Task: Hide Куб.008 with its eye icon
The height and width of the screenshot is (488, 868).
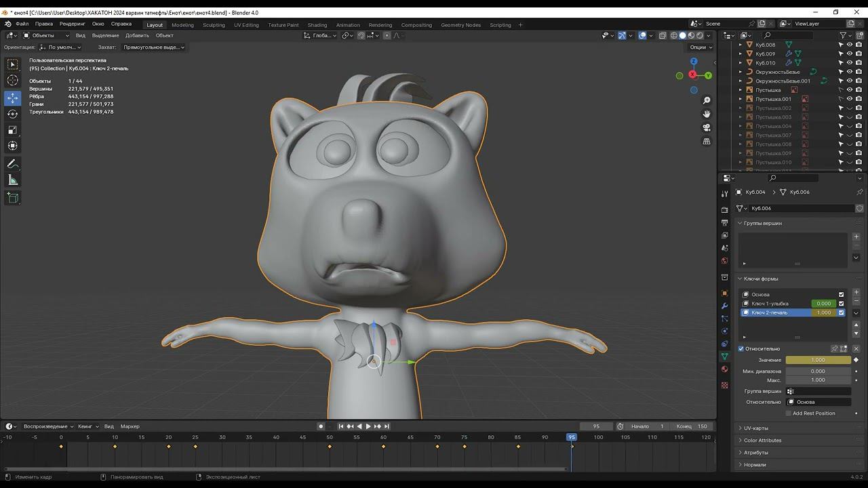Action: [850, 45]
